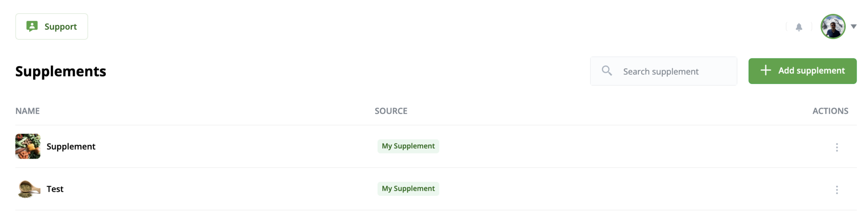
Task: Sort by the NAME column header
Action: coord(28,111)
